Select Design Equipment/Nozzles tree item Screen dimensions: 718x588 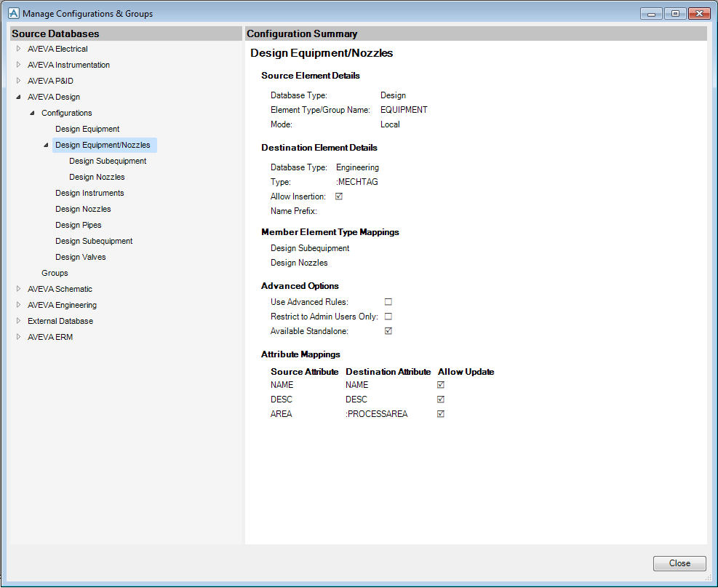[105, 145]
